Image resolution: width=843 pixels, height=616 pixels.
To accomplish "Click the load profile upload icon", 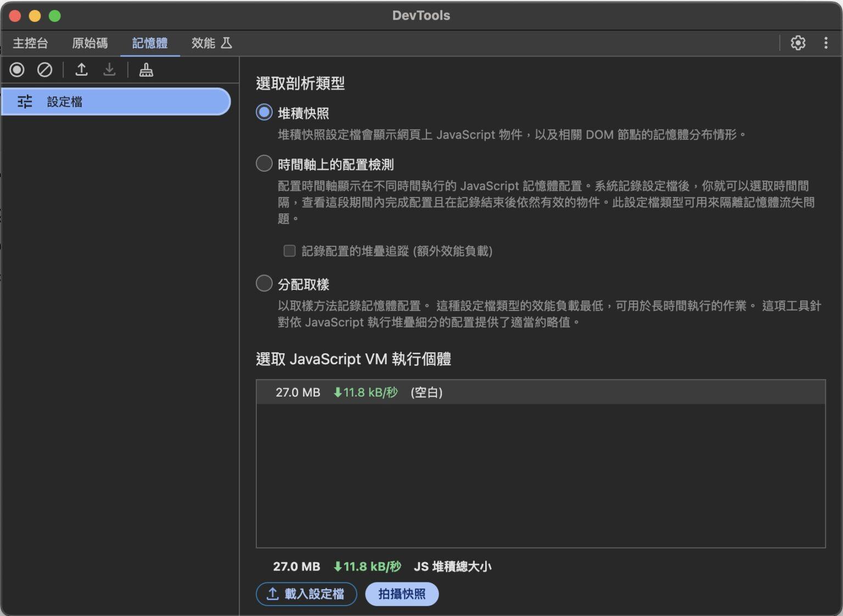I will [x=81, y=70].
